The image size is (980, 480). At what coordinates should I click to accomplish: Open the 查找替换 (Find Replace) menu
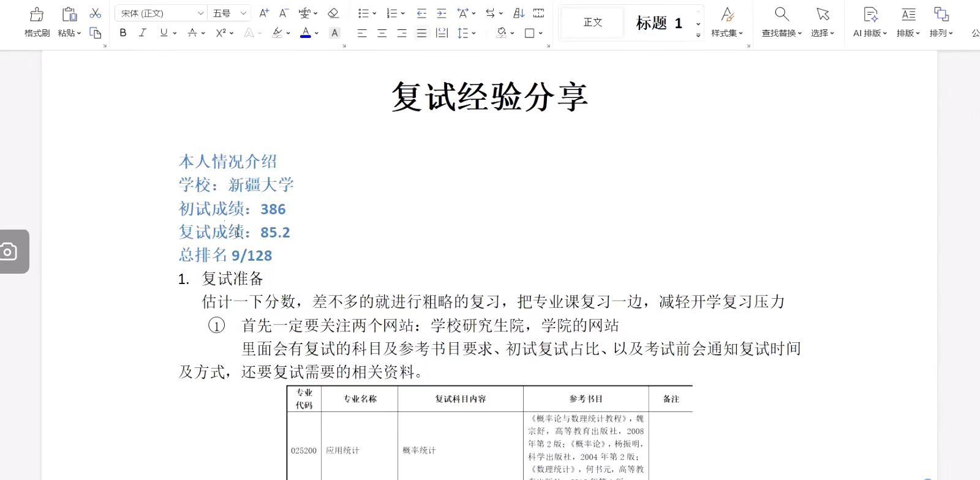pyautogui.click(x=782, y=22)
